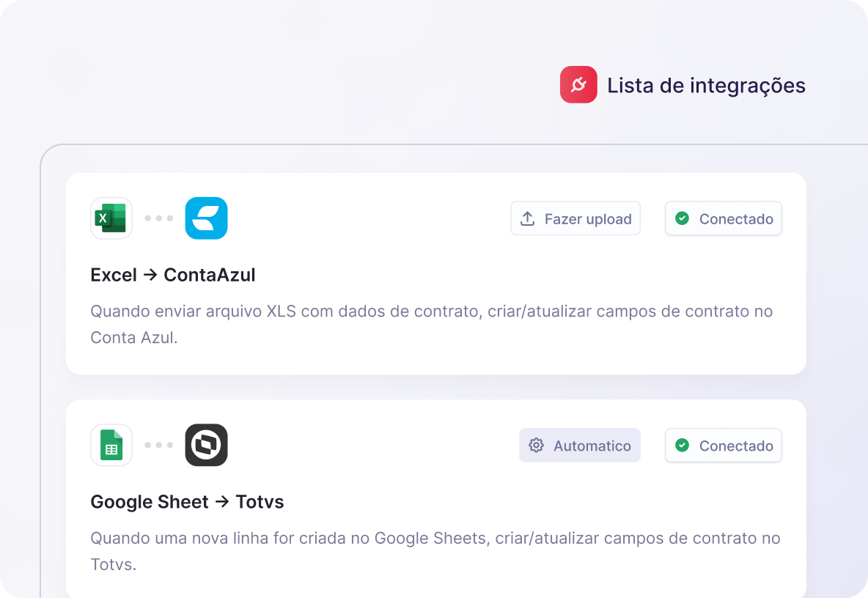Click the Totvs dark logo icon
Screen dimensions: 868x598
207,445
